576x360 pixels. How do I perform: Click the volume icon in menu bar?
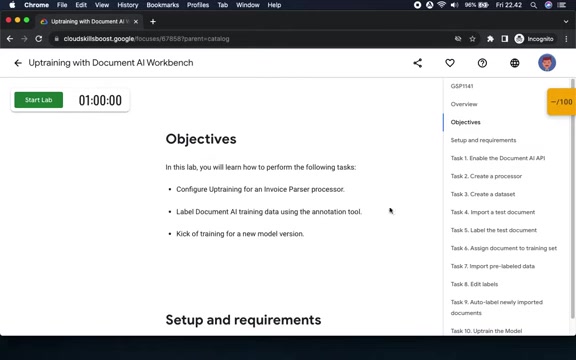pos(454,5)
